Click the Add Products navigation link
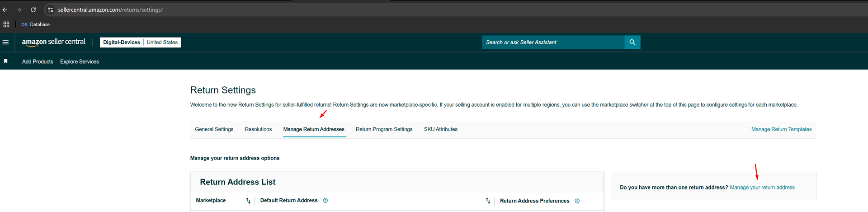 (38, 61)
